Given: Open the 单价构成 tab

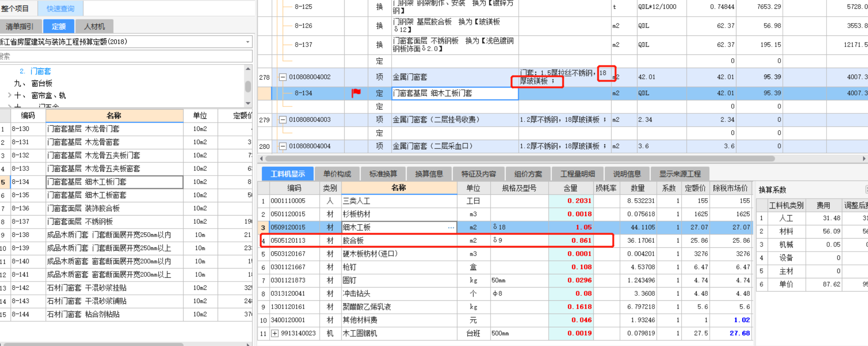Looking at the screenshot, I should tap(337, 174).
